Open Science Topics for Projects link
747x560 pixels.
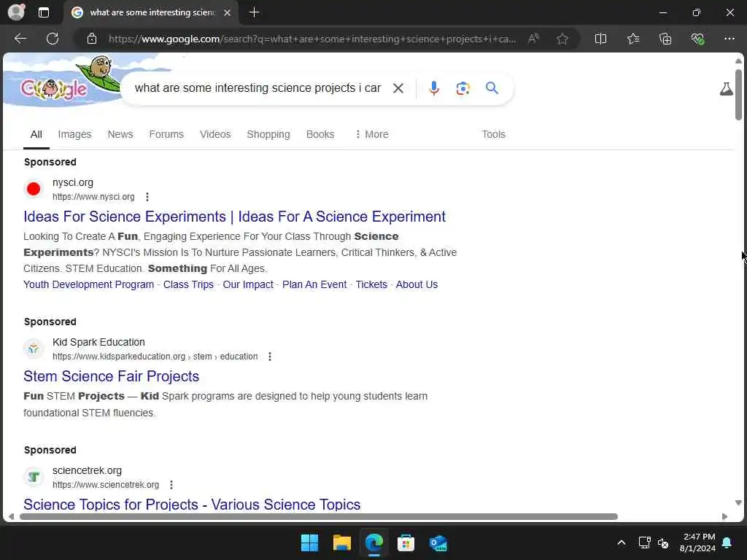[x=192, y=505]
